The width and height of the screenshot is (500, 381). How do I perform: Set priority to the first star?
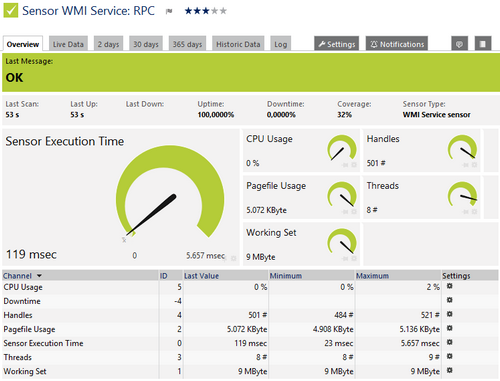click(188, 11)
